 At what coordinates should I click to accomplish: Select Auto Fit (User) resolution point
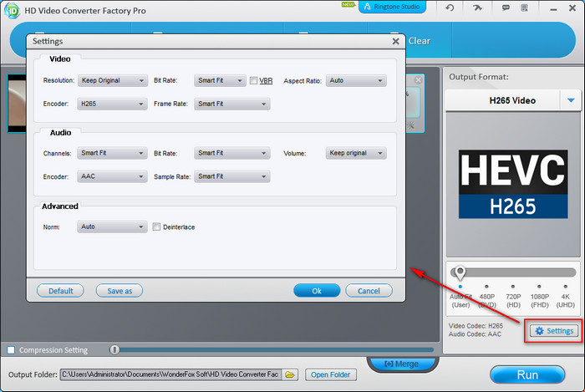[x=460, y=287]
